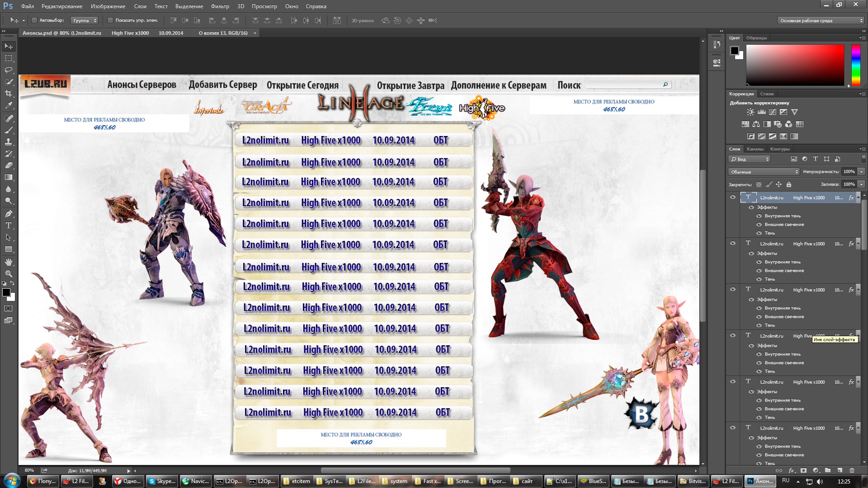Open the Группа auto-select dropdown
868x488 pixels.
pyautogui.click(x=84, y=20)
